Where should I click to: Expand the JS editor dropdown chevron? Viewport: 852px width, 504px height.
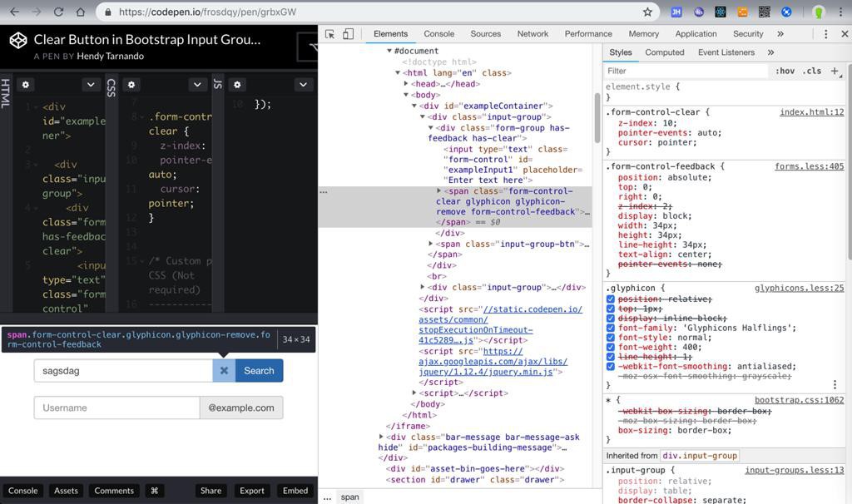303,85
